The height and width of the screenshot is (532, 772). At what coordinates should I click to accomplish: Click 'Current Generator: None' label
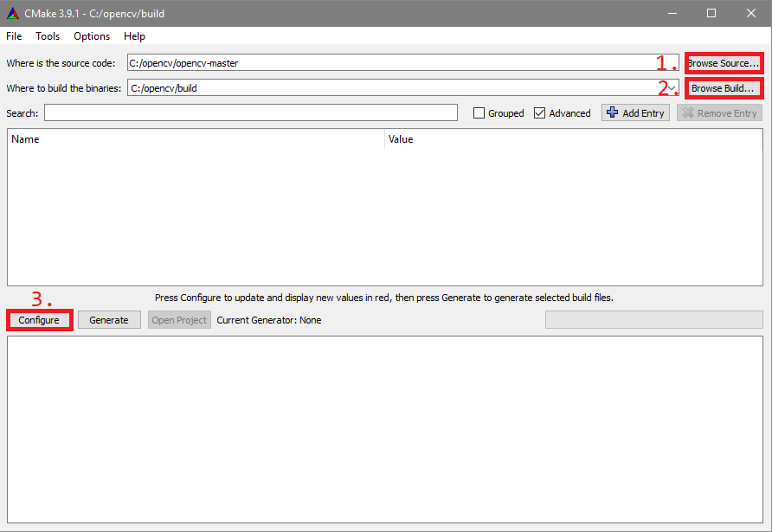click(269, 320)
